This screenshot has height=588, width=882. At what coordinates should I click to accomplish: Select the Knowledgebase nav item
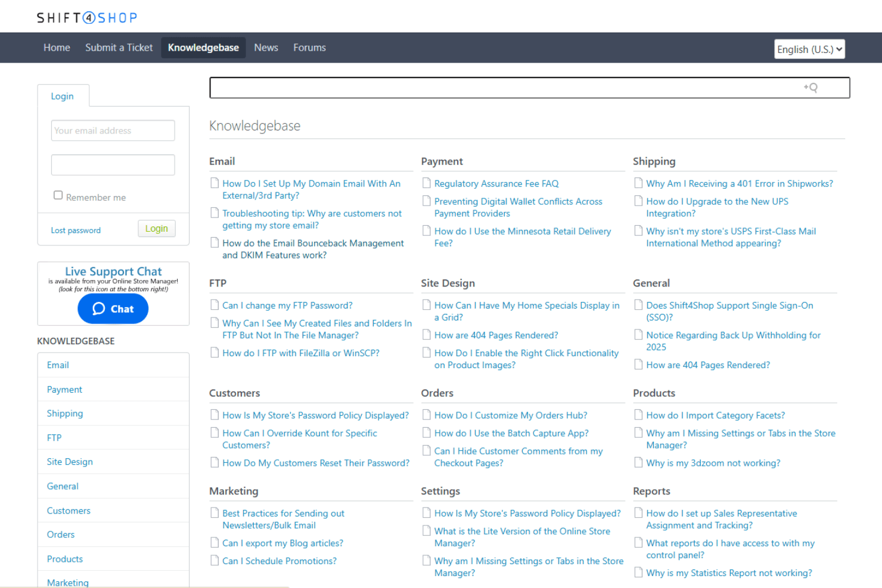[x=203, y=48]
